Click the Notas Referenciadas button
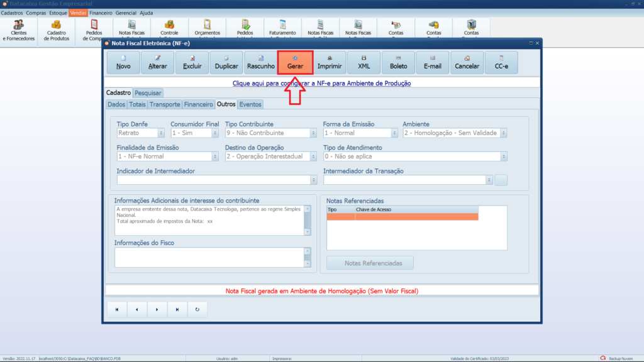644x362 pixels. tap(370, 263)
